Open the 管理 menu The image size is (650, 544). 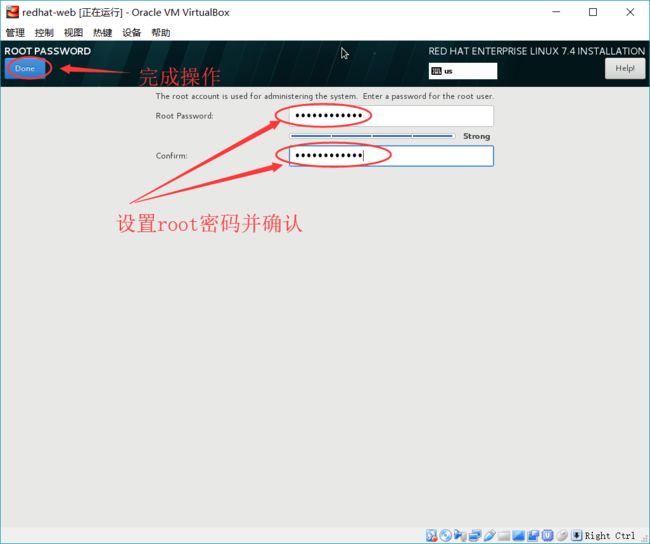pyautogui.click(x=15, y=33)
